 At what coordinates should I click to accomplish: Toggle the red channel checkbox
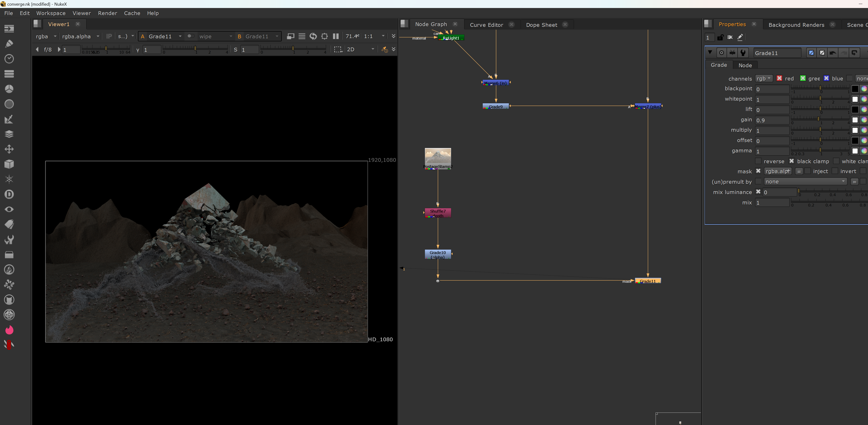[x=779, y=78]
